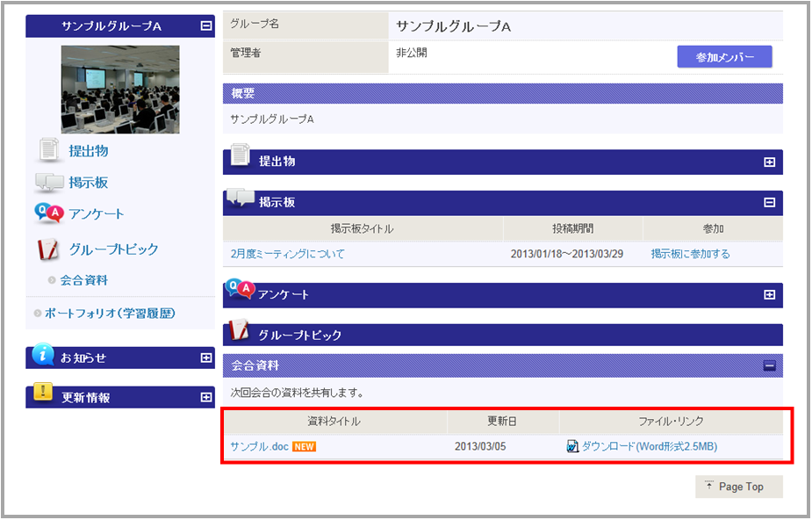Click the 概要 section header

pyautogui.click(x=503, y=94)
